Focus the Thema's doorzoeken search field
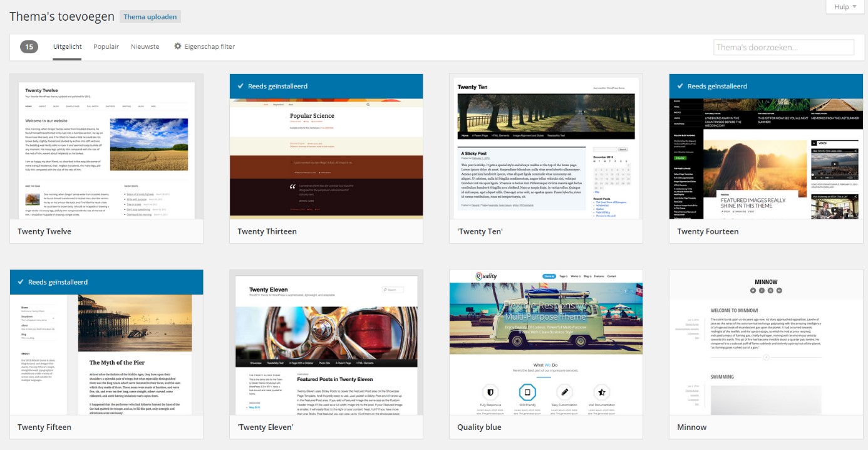Image resolution: width=868 pixels, height=450 pixels. click(x=783, y=47)
